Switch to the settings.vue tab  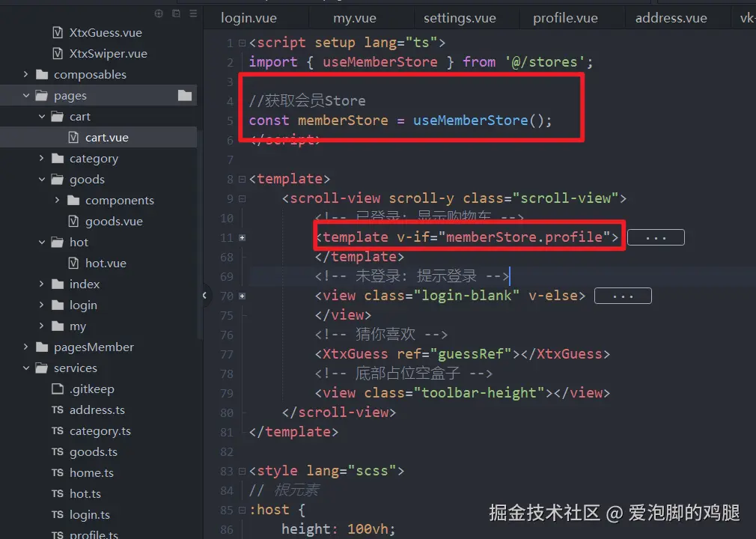[460, 18]
